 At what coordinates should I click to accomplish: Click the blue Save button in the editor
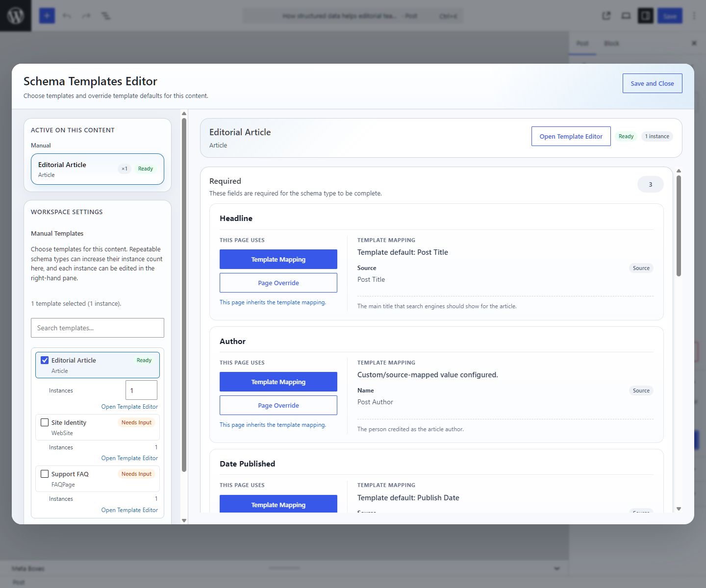tap(670, 16)
